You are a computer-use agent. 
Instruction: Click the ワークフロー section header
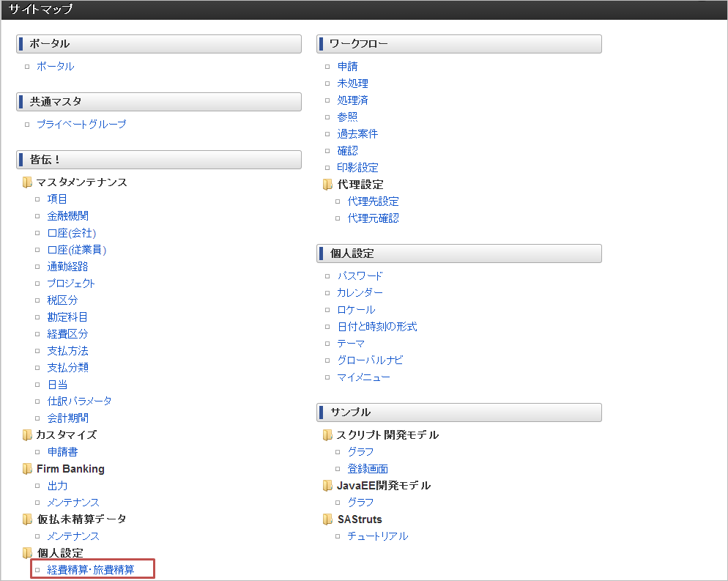459,44
